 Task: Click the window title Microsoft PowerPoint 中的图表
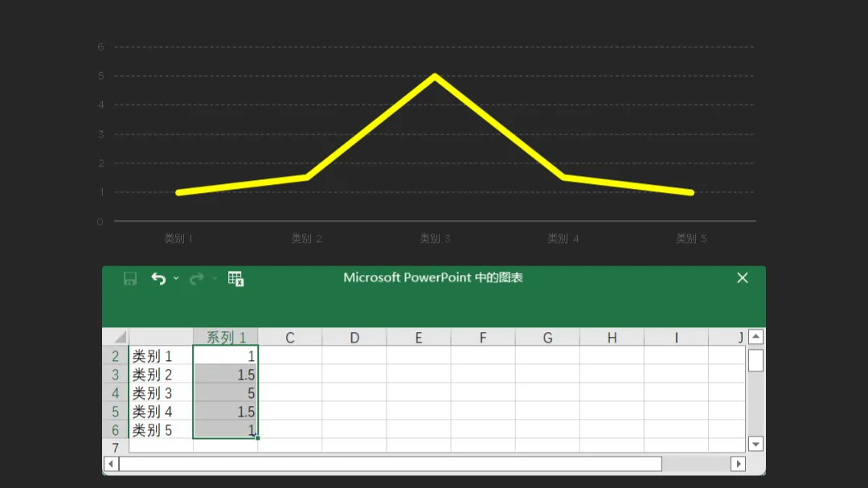tap(433, 277)
